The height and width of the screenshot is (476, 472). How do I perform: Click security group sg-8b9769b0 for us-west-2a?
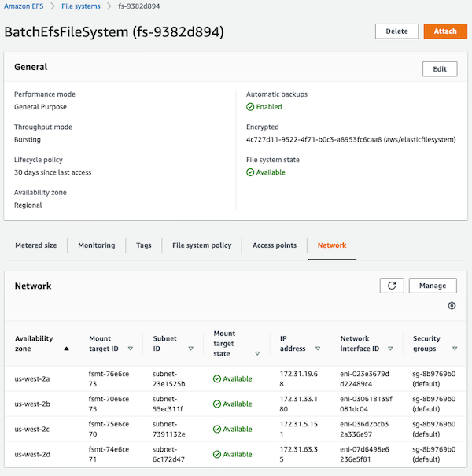433,379
